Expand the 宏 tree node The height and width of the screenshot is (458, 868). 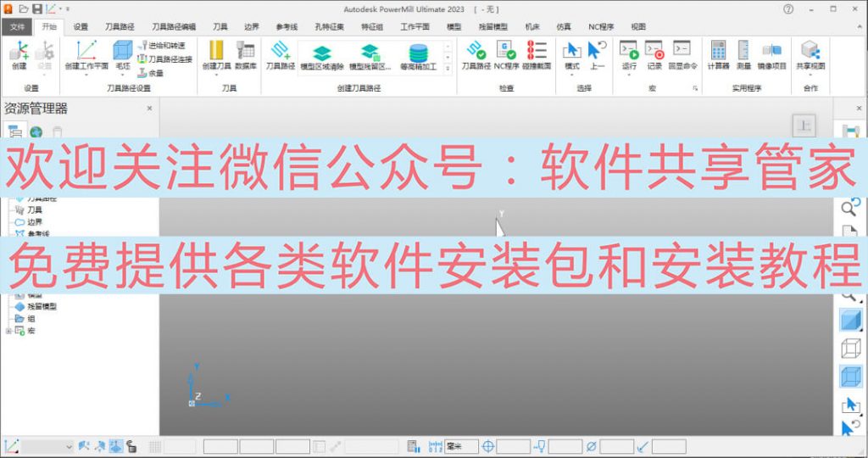[8, 331]
